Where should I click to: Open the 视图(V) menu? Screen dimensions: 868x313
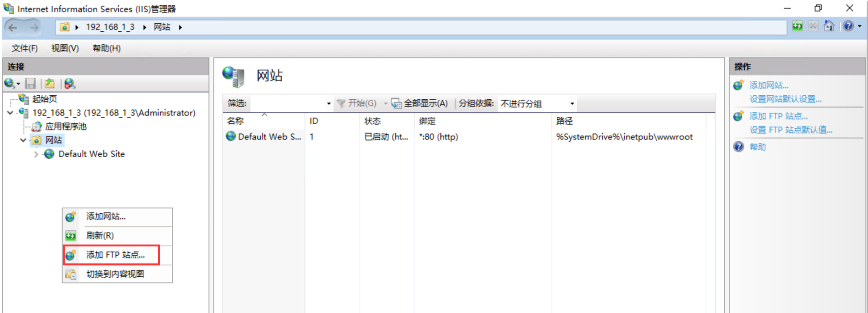(65, 48)
